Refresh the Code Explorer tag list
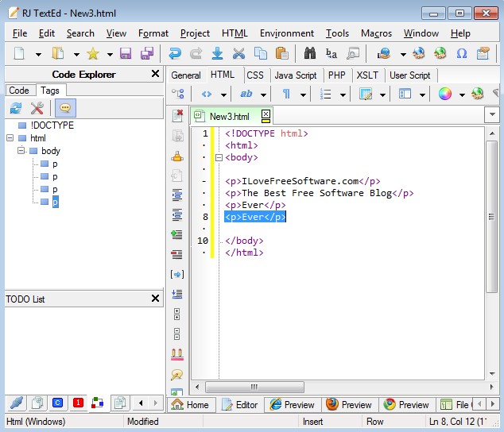The width and height of the screenshot is (504, 432). tap(15, 109)
